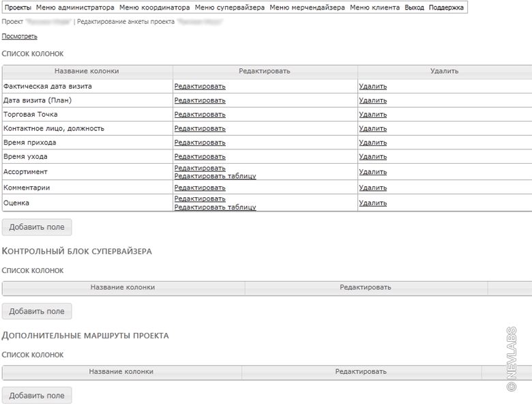Delete the Контактное лицо, должность row
The height and width of the screenshot is (408, 532).
372,128
